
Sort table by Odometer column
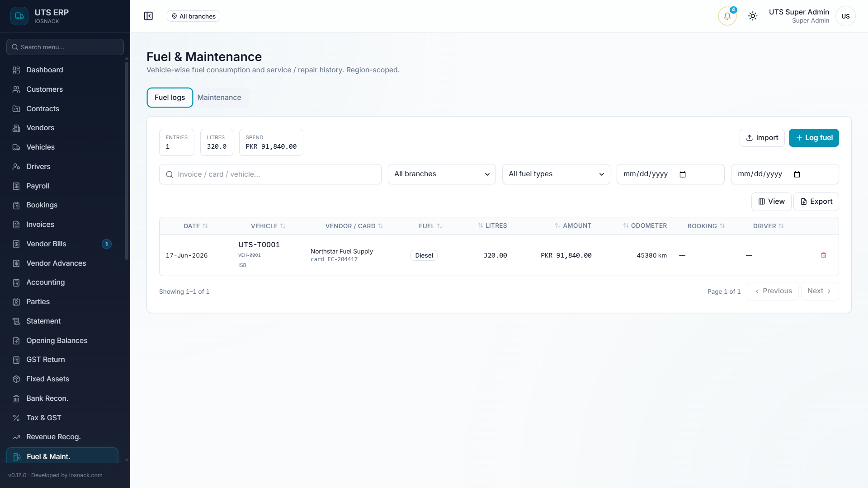pos(645,226)
